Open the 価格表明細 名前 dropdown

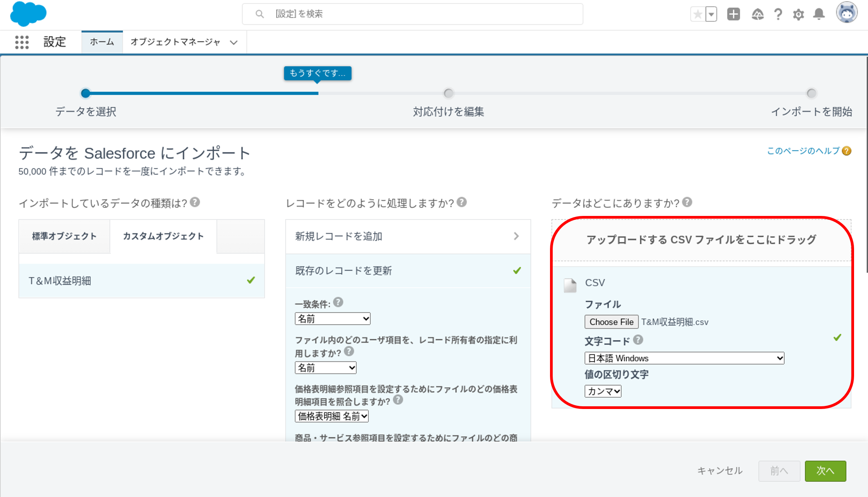332,416
